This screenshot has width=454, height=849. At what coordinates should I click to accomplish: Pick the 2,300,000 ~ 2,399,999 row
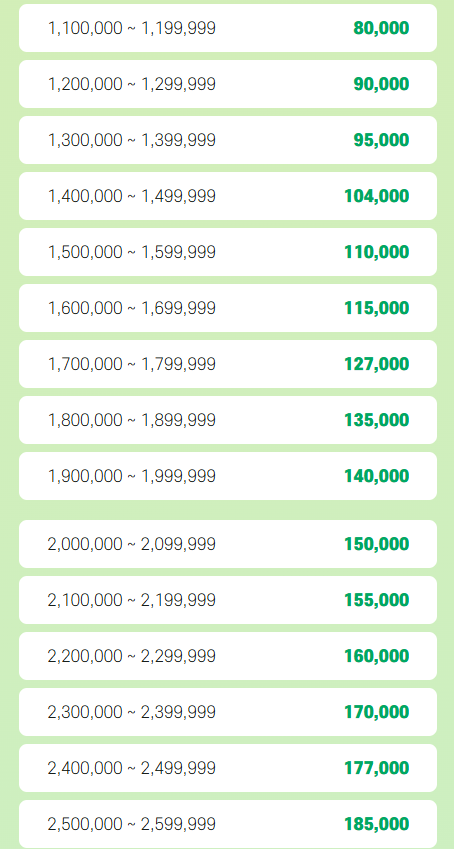[228, 712]
